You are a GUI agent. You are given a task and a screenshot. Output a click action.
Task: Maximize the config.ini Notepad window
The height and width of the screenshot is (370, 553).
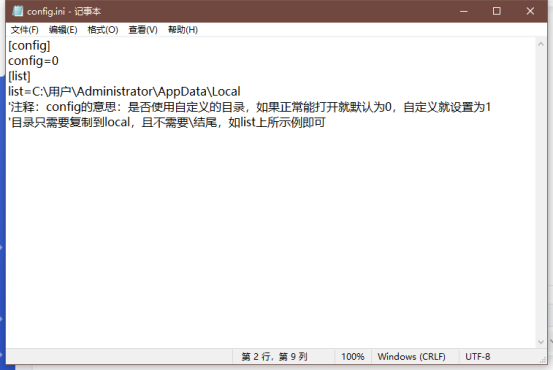point(497,11)
